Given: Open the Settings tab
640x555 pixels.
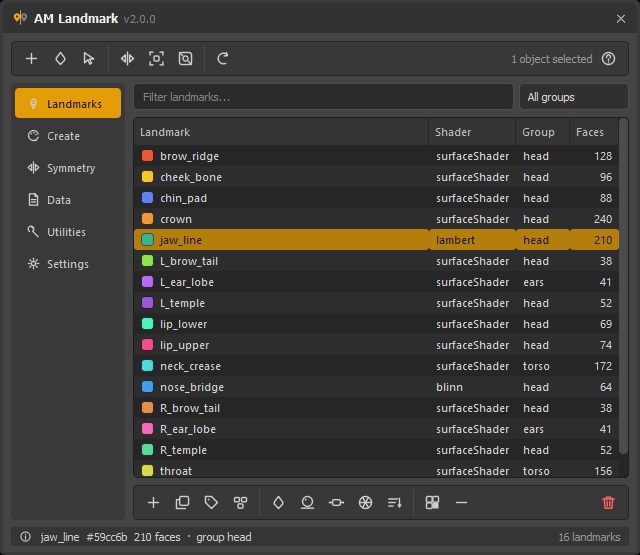Looking at the screenshot, I should [x=68, y=264].
